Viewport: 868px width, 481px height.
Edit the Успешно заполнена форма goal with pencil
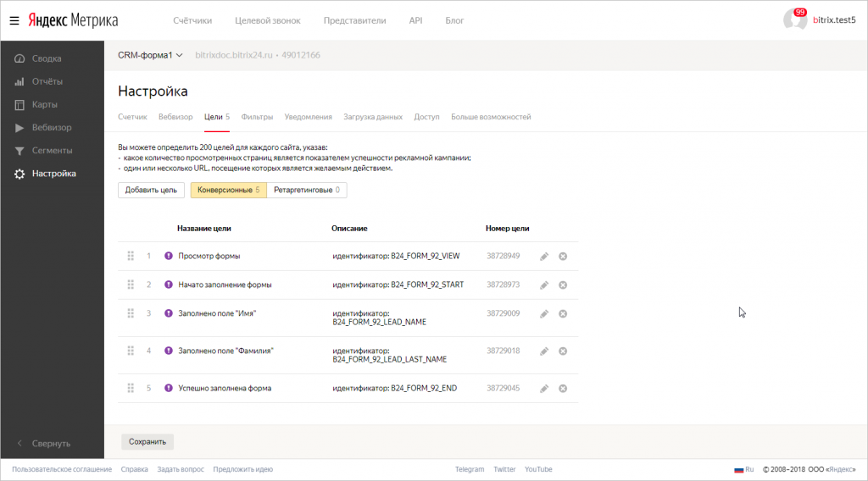[x=544, y=389]
